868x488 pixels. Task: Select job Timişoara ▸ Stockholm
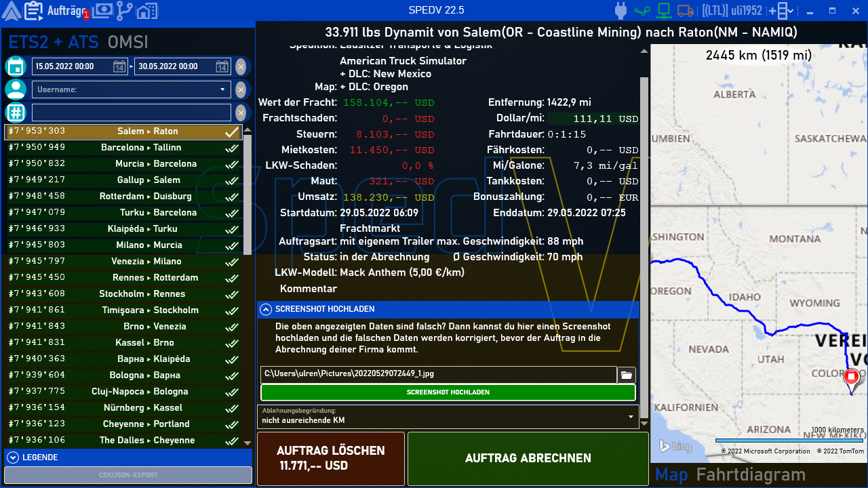123,310
